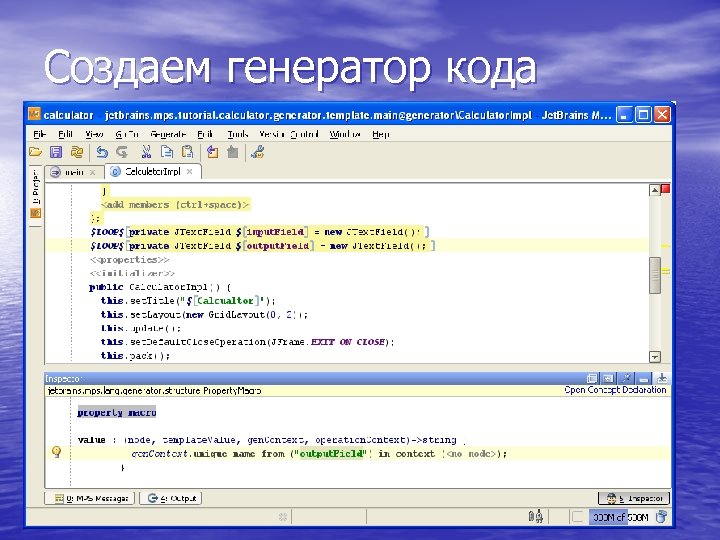Image resolution: width=720 pixels, height=540 pixels.
Task: Click the "outputField" string in Inspector
Action: click(331, 454)
